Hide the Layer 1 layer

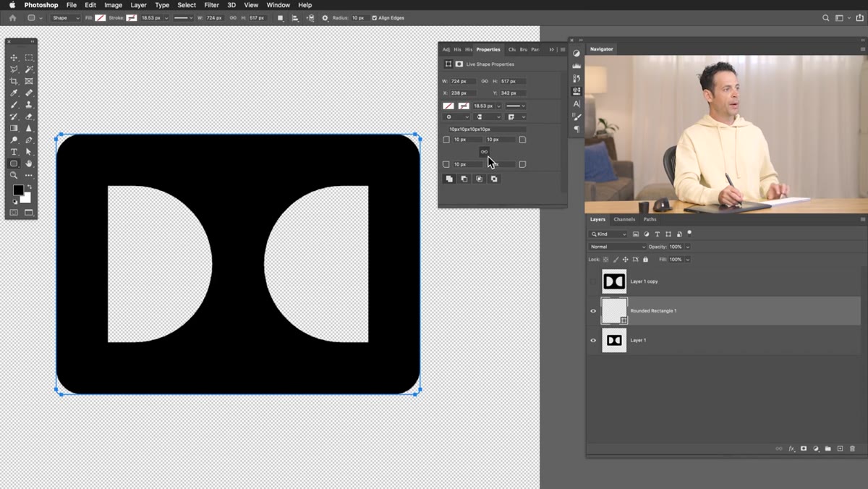(x=593, y=340)
